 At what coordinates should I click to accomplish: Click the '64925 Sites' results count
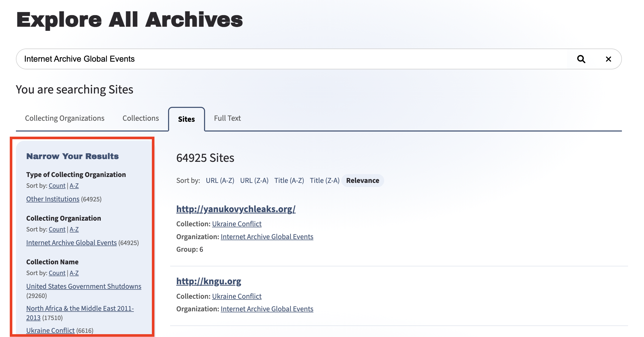[x=205, y=158]
